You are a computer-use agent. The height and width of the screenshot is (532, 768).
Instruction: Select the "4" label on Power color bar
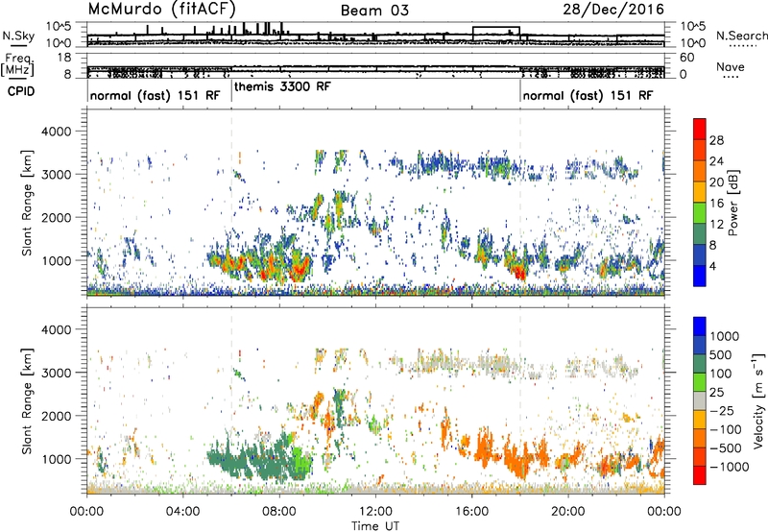pos(712,266)
